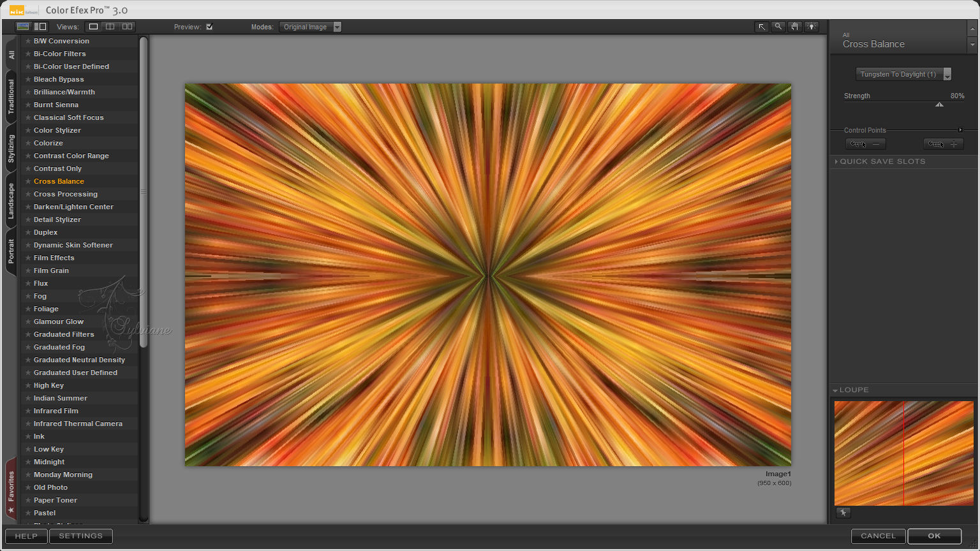The height and width of the screenshot is (551, 980).
Task: Favorite star for Old Photo filter
Action: [28, 487]
